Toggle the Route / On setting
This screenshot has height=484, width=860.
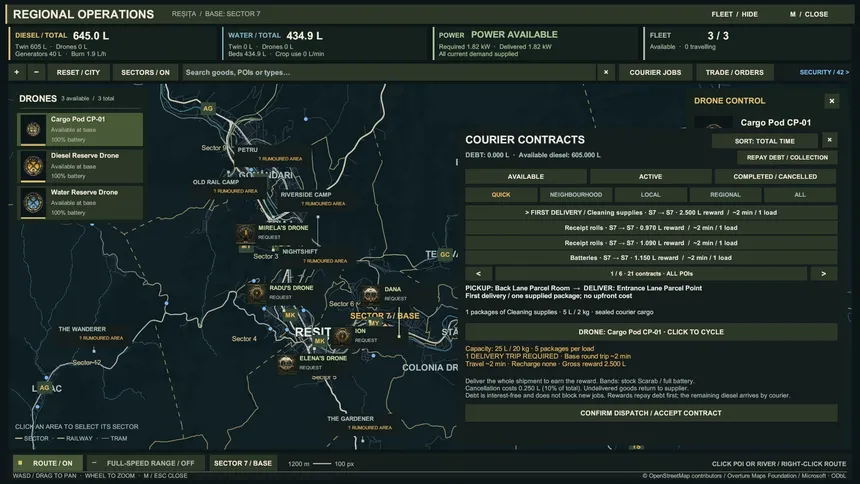(x=47, y=463)
